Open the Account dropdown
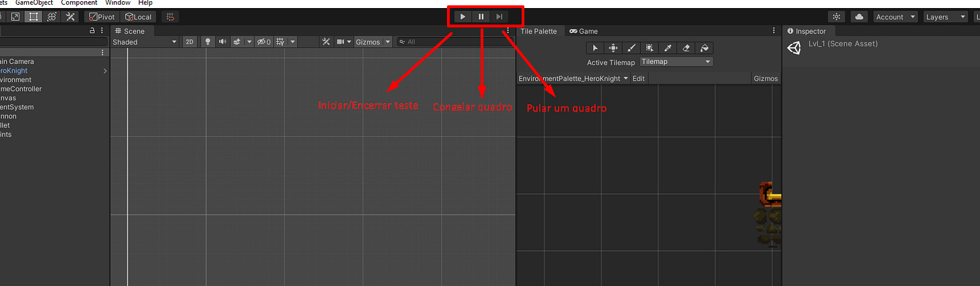Image resolution: width=980 pixels, height=286 pixels. coord(896,17)
